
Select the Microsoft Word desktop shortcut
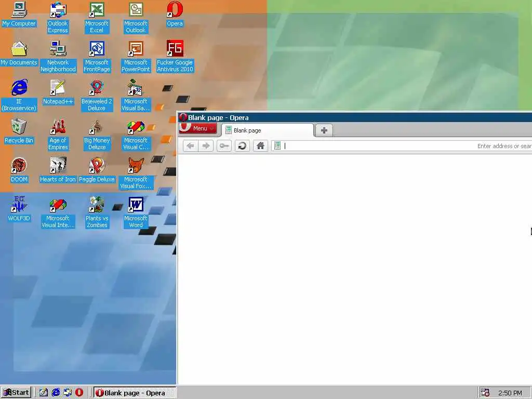click(x=136, y=212)
